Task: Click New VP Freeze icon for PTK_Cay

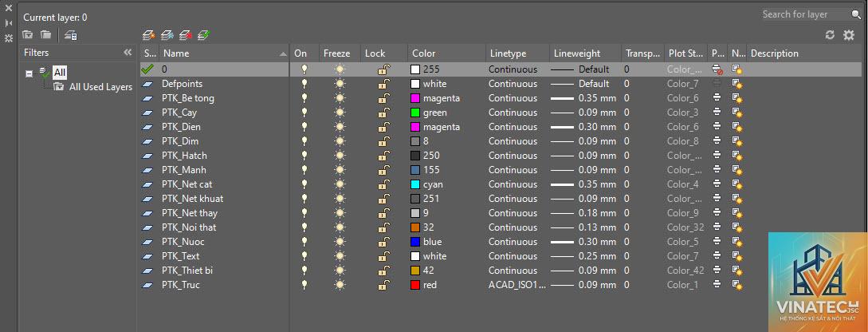Action: click(736, 113)
